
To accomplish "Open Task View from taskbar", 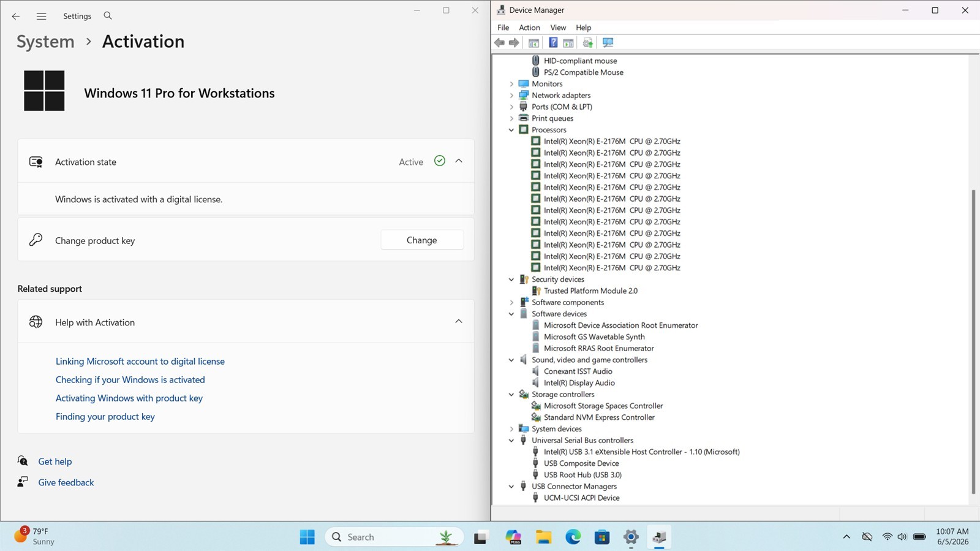I will 481,537.
